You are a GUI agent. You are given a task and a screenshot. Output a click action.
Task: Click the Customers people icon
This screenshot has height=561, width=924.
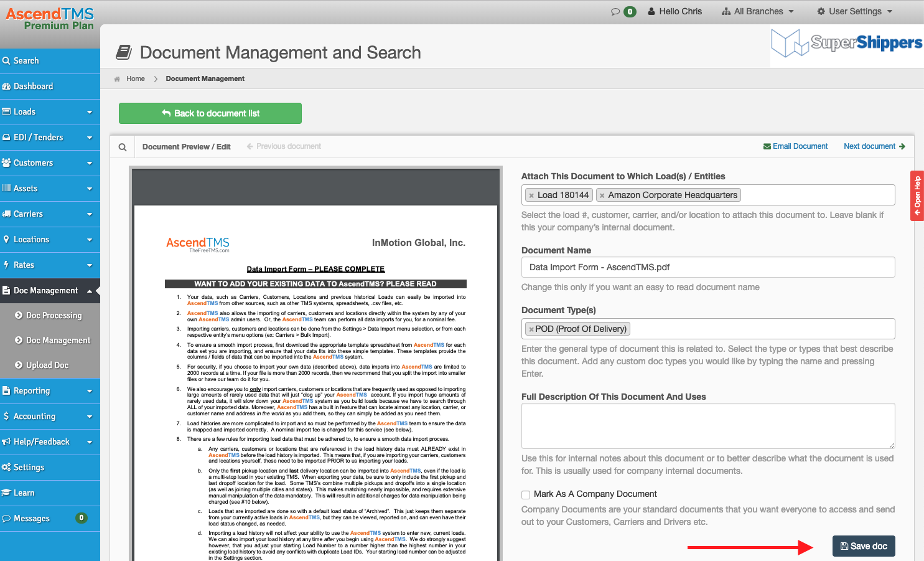pyautogui.click(x=6, y=163)
